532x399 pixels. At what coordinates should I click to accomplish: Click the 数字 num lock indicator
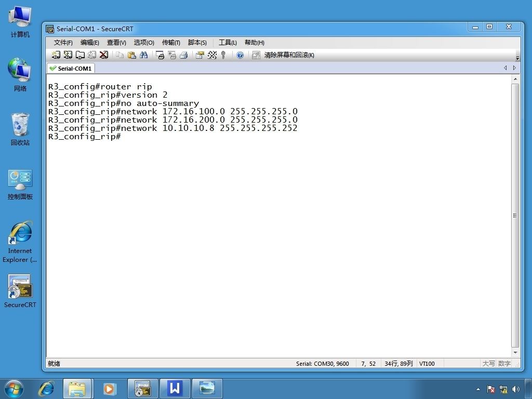[504, 363]
